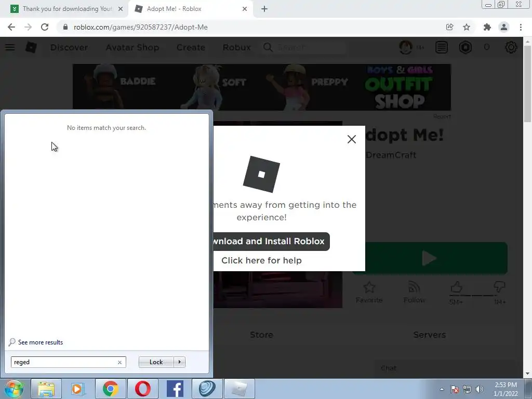The width and height of the screenshot is (532, 399).
Task: Click the network tray icon
Action: click(467, 389)
